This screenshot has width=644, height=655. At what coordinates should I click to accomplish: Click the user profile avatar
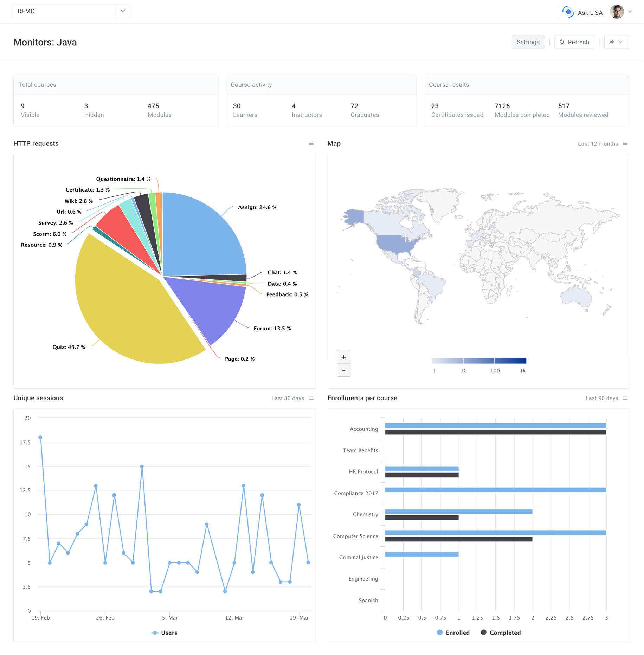click(x=617, y=12)
